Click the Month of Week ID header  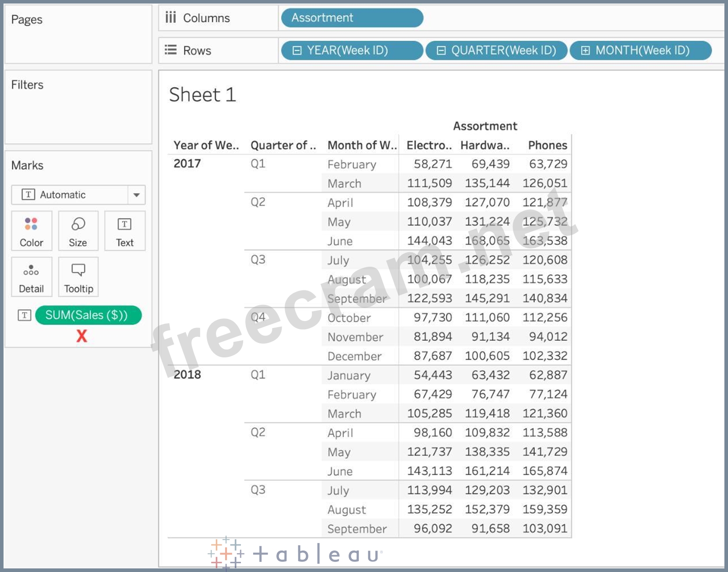coord(362,145)
